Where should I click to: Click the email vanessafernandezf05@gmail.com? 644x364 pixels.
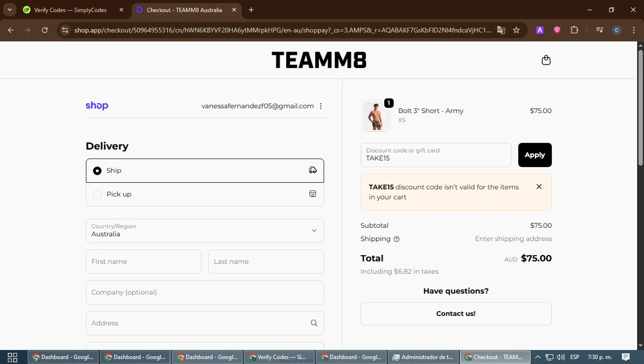258,106
